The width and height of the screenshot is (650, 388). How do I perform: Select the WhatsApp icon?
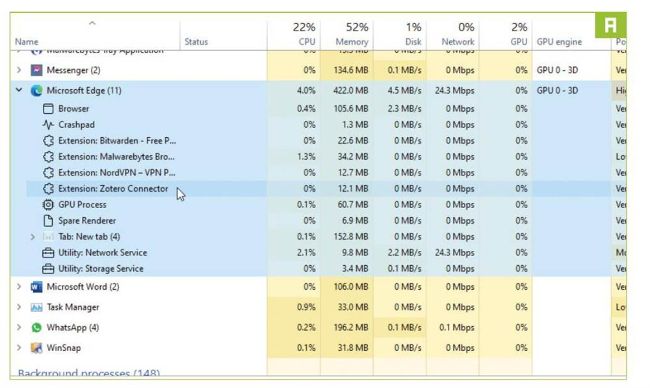[36, 328]
